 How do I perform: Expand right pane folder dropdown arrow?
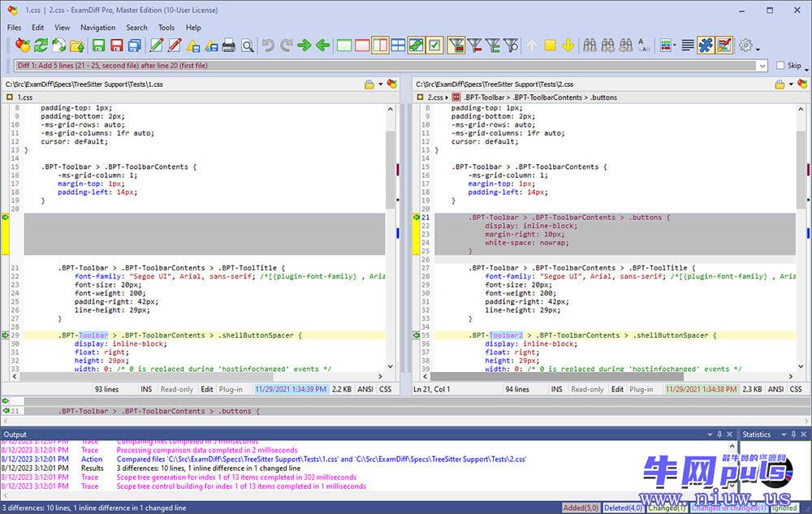pyautogui.click(x=791, y=84)
